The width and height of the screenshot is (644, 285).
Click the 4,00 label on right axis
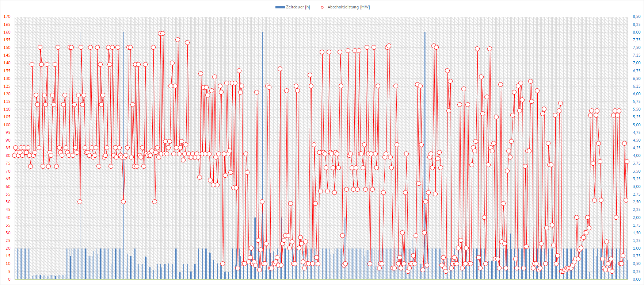636,156
